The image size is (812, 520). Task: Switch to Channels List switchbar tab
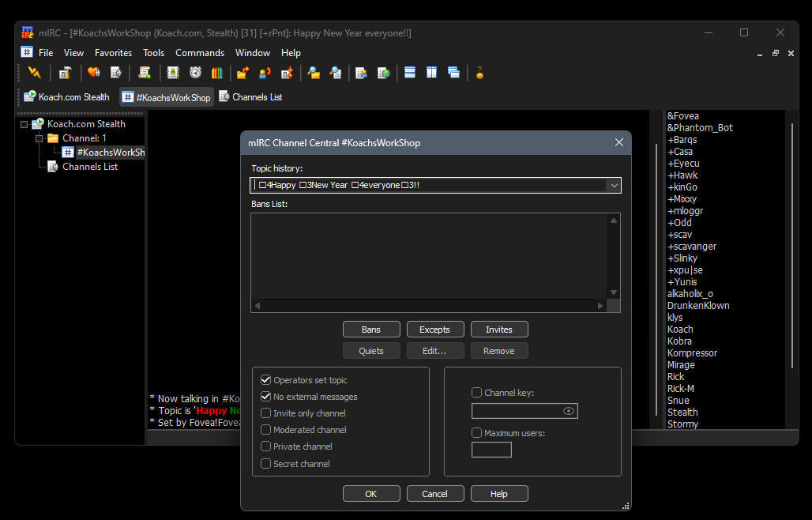click(x=250, y=97)
